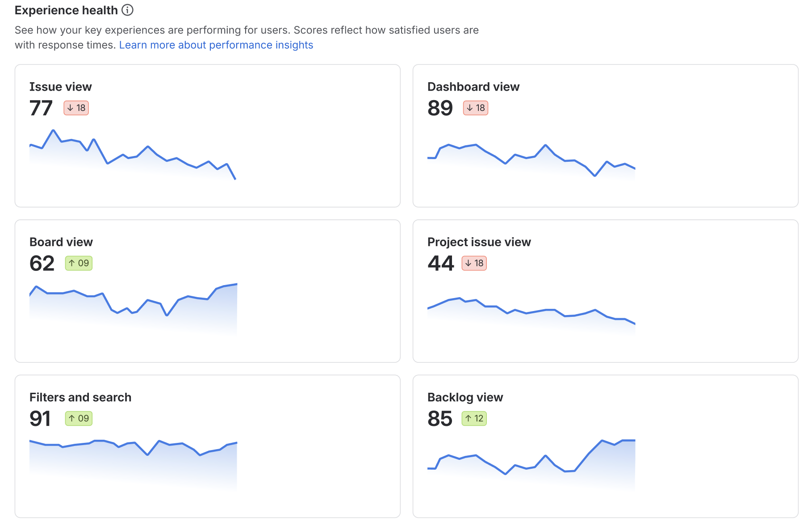The height and width of the screenshot is (530, 812).
Task: Click the downward arrow badge on Project issue view
Action: coord(473,263)
